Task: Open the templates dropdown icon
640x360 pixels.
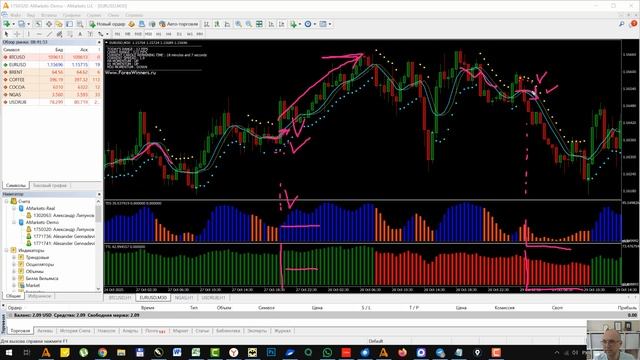Action: point(324,24)
